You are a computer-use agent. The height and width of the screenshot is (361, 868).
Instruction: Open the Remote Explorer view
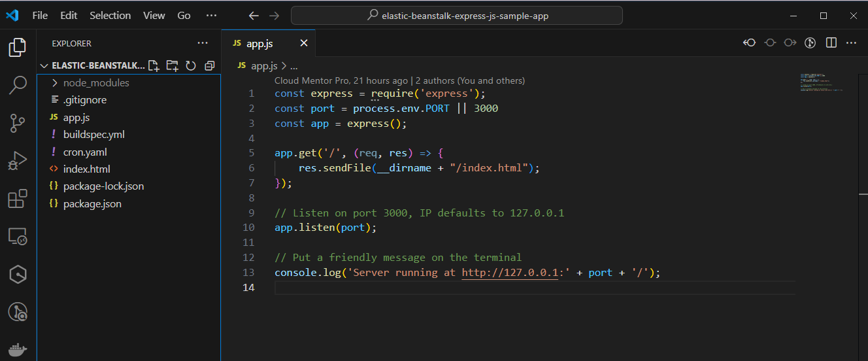(18, 237)
